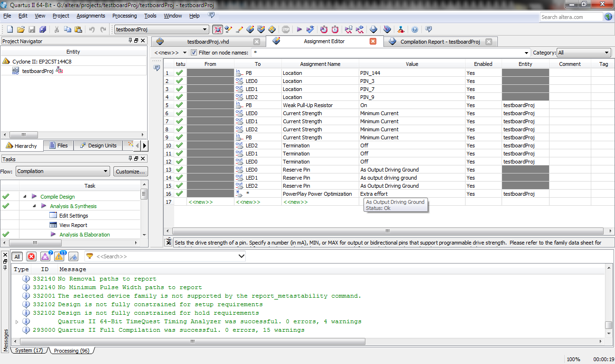Click the Customize button in Tasks
The height and width of the screenshot is (364, 615).
coord(130,171)
